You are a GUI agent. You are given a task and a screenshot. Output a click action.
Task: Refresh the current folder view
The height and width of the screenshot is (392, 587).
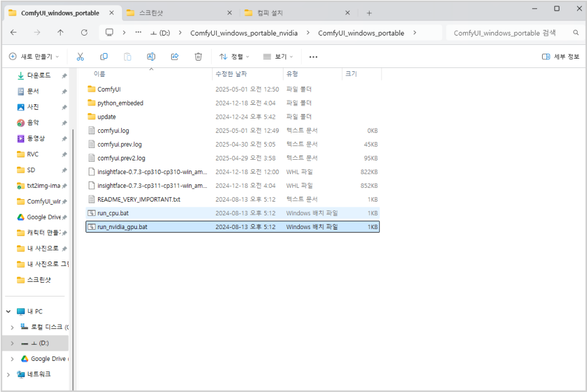point(84,32)
